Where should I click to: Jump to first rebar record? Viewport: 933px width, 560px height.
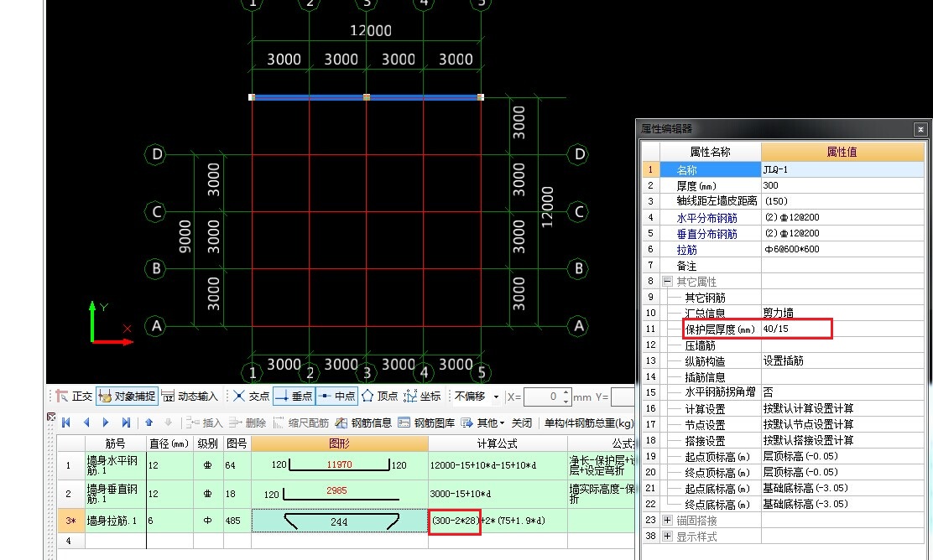(x=66, y=423)
